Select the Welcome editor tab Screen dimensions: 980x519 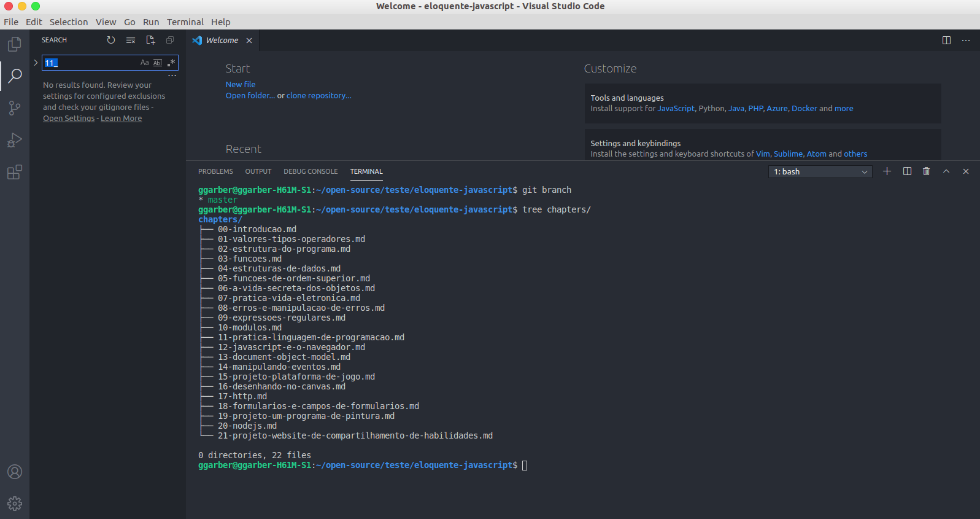pyautogui.click(x=222, y=41)
